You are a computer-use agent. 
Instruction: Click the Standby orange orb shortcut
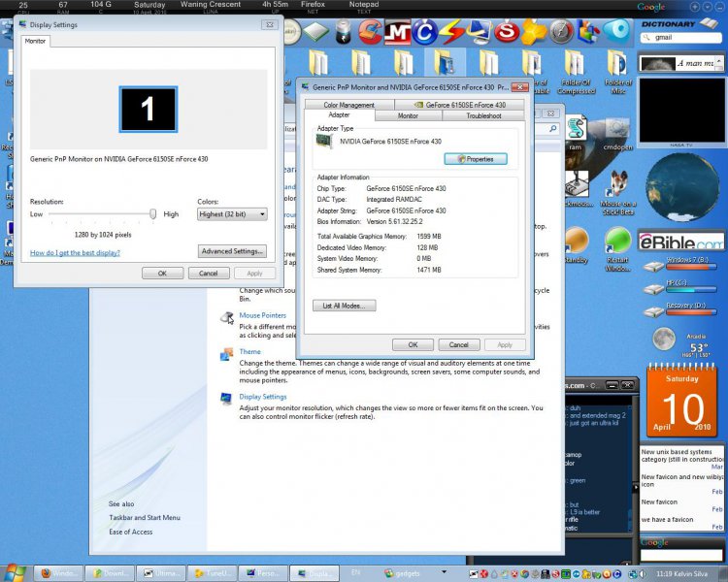578,245
